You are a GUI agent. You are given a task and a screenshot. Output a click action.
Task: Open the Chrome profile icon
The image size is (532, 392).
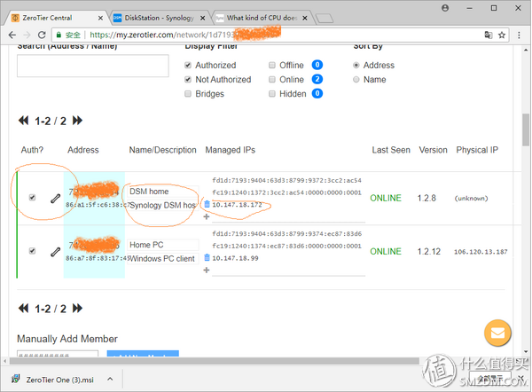pyautogui.click(x=445, y=8)
